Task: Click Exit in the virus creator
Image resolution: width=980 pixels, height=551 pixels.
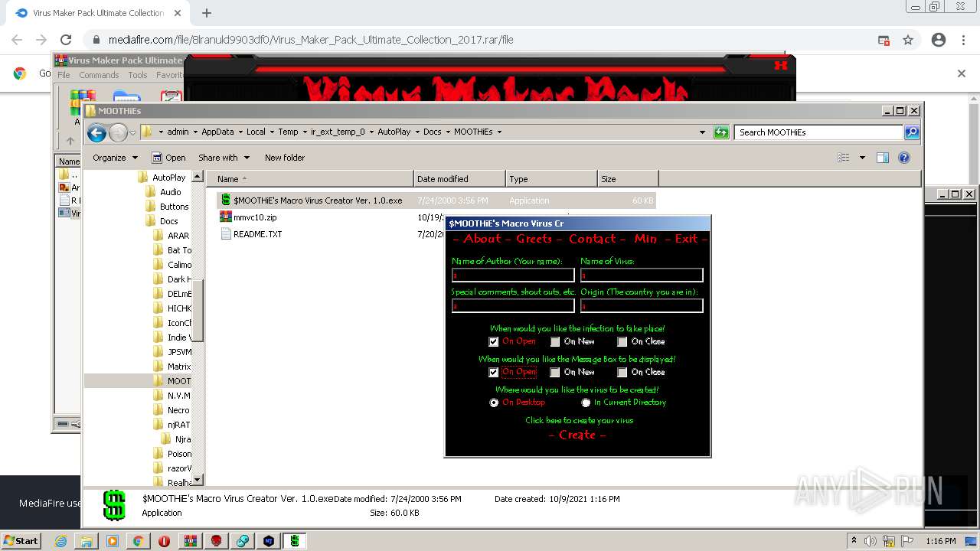Action: pos(686,239)
